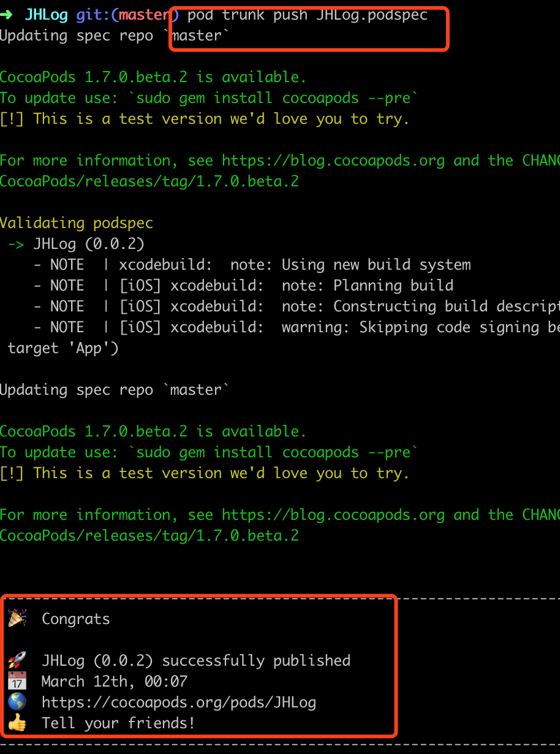
Task: Click the 'git:(master)' branch indicator
Action: click(x=127, y=15)
